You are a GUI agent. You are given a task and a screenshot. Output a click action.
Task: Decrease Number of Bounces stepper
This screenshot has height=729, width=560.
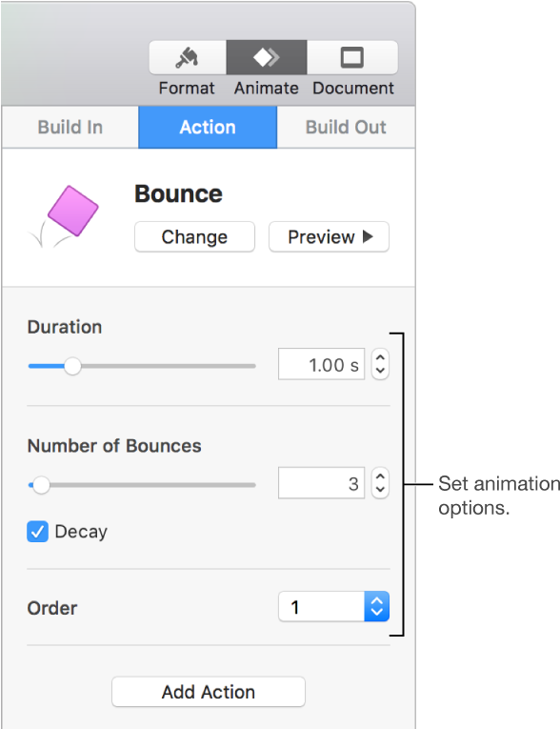(x=380, y=491)
